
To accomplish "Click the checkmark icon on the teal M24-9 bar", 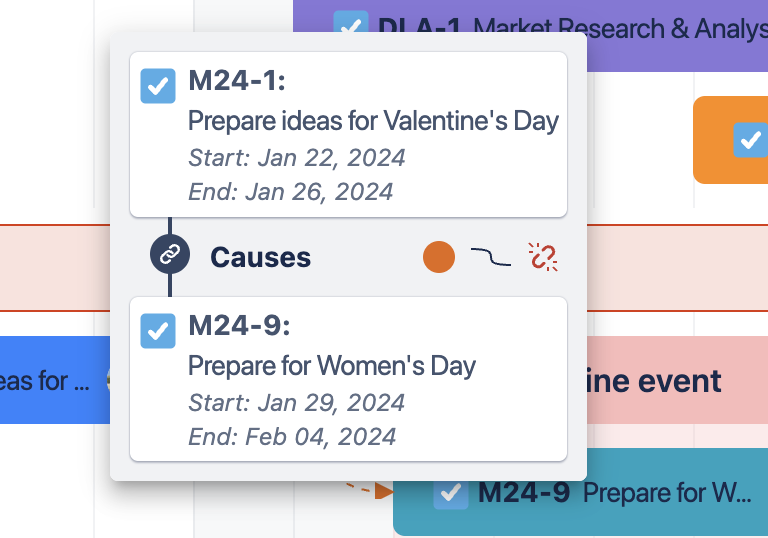I will coord(451,493).
